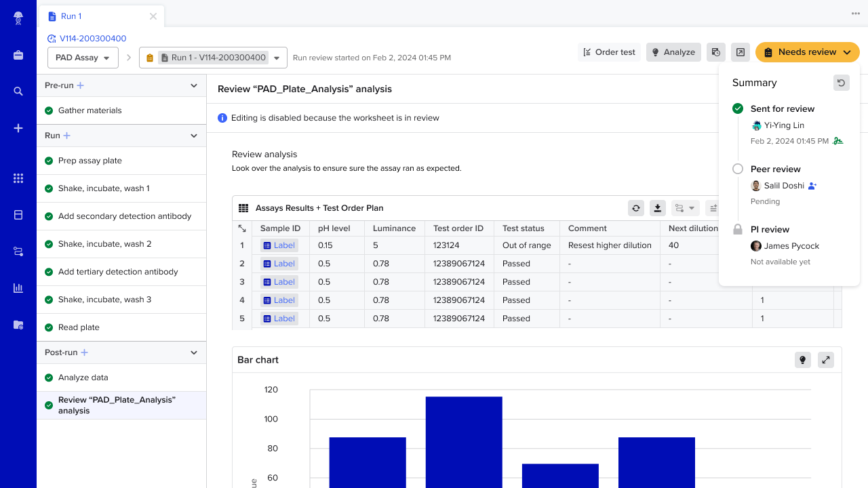Open the V114-200300400 link
This screenshot has width=868, height=488.
(93, 39)
